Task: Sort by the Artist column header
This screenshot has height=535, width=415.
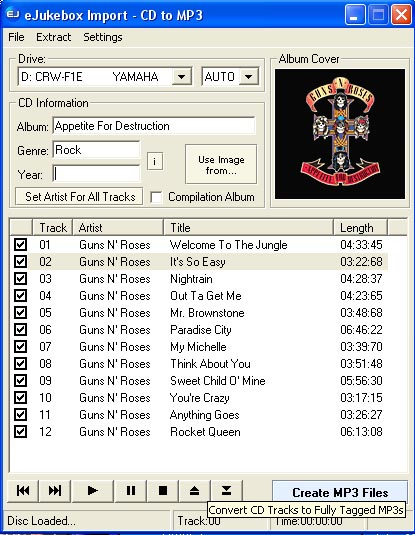Action: point(118,228)
